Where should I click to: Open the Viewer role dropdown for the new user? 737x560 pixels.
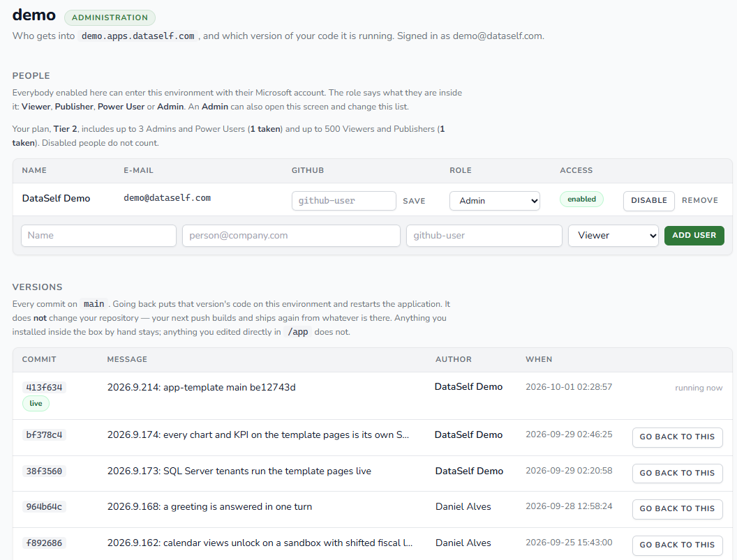(613, 236)
